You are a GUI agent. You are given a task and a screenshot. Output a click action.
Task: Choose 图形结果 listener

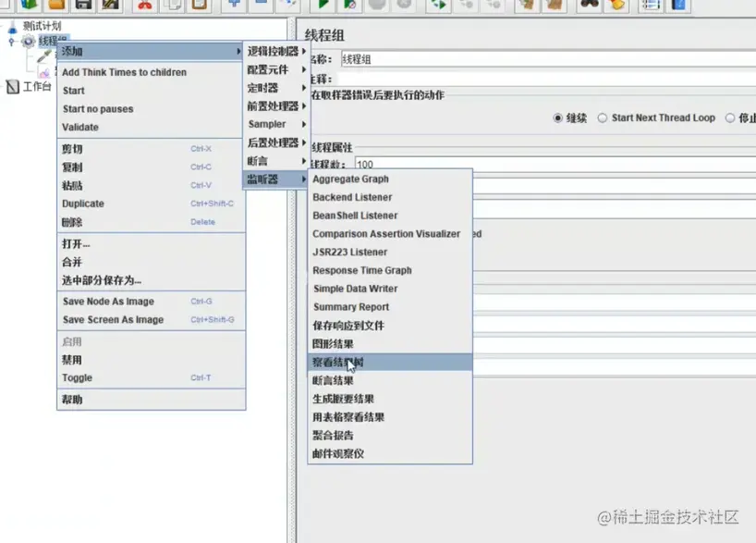coord(390,344)
